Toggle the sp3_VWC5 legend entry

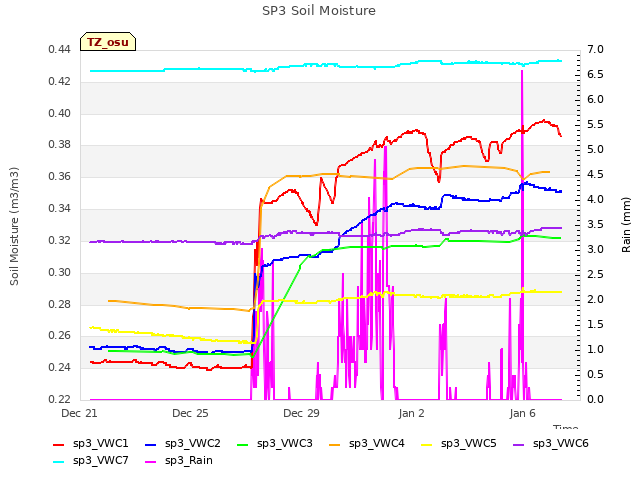pyautogui.click(x=459, y=443)
